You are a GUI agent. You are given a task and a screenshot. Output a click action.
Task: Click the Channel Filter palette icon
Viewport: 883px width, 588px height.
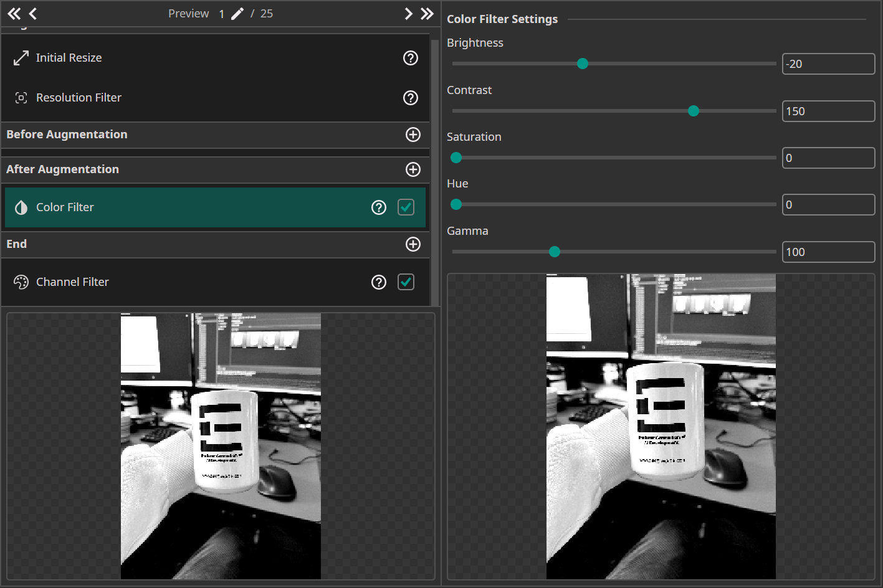click(x=21, y=282)
